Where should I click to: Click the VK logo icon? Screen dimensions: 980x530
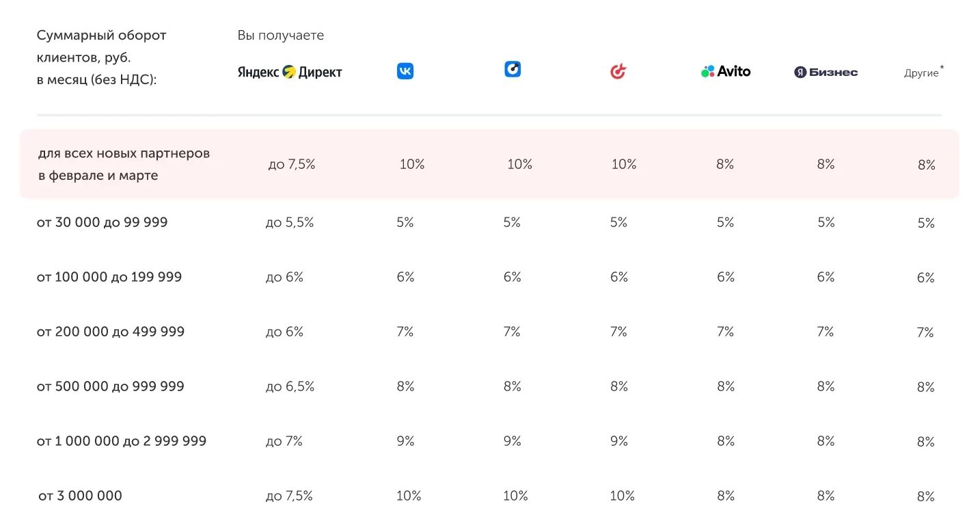click(405, 71)
